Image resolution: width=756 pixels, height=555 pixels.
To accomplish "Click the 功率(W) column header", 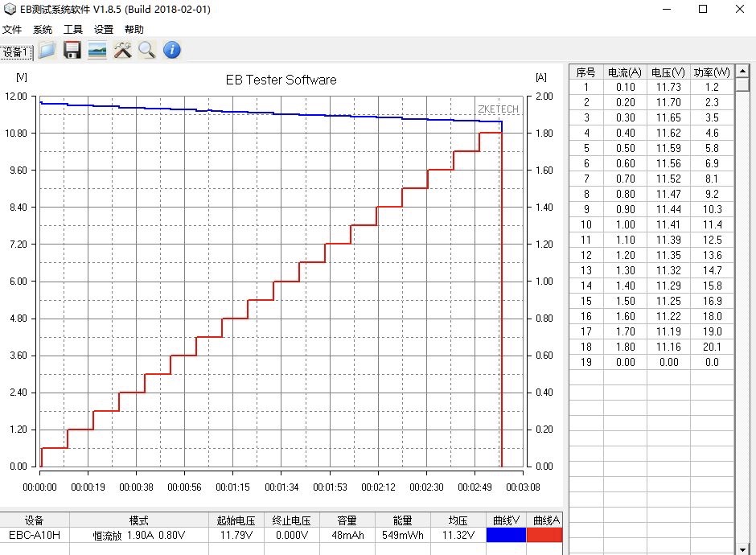I will [x=712, y=72].
